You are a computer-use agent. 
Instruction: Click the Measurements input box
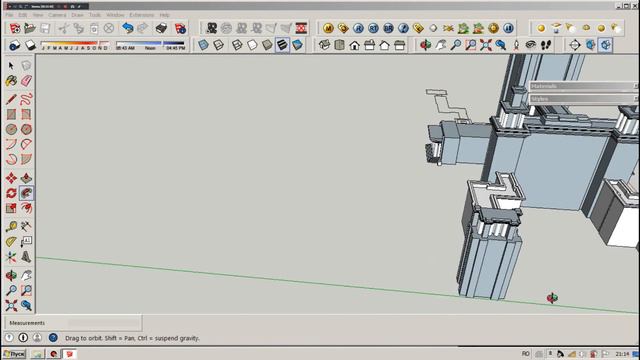pyautogui.click(x=104, y=323)
